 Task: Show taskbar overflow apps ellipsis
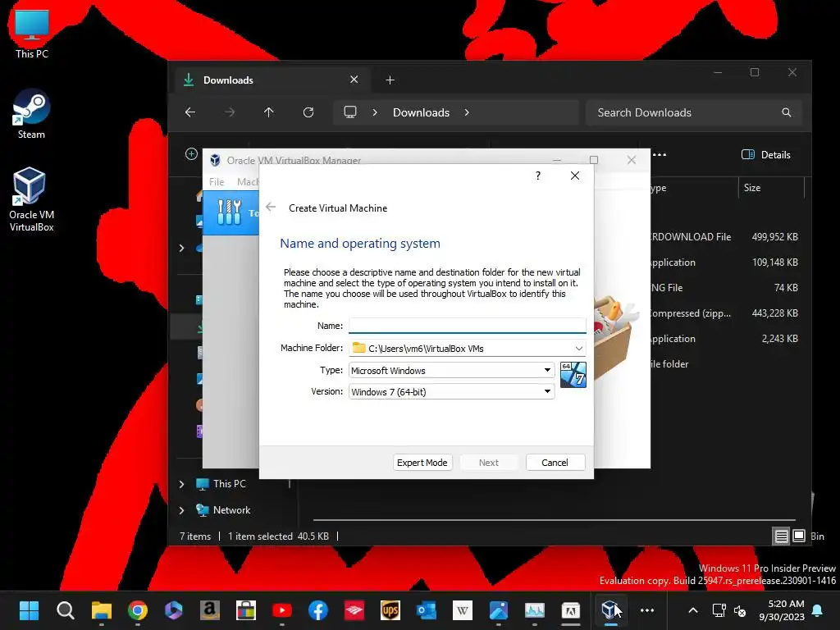point(647,610)
